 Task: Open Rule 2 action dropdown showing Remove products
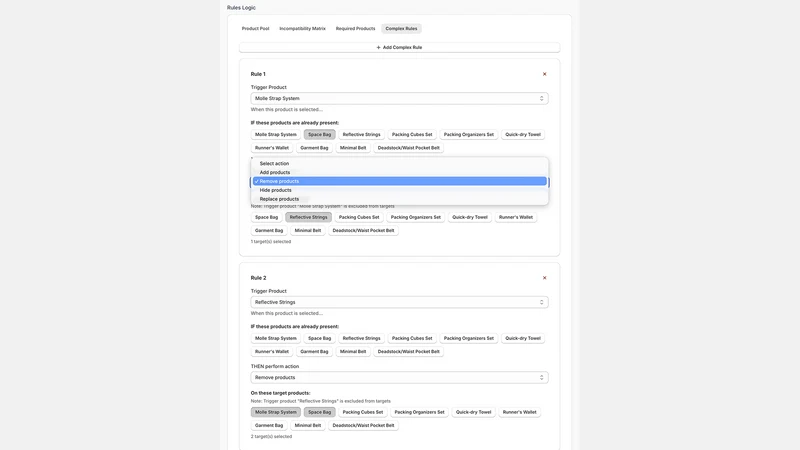(x=399, y=378)
